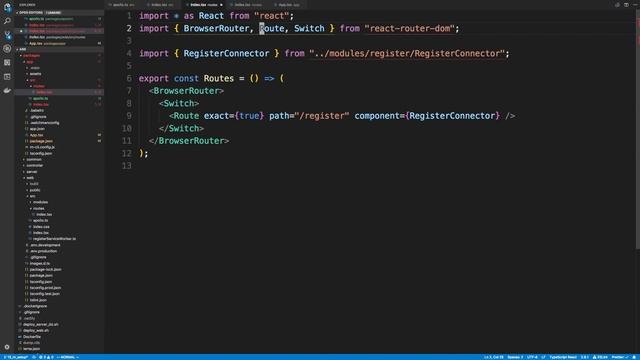Open the Source Control view
The height and width of the screenshot is (360, 640).
7,35
